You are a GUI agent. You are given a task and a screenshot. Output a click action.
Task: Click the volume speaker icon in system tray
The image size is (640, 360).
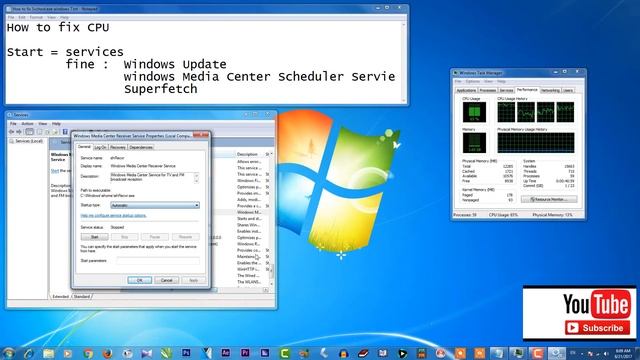point(606,354)
